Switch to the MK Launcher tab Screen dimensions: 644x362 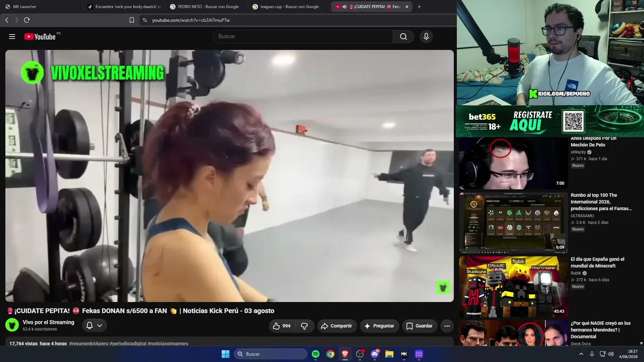(x=42, y=7)
